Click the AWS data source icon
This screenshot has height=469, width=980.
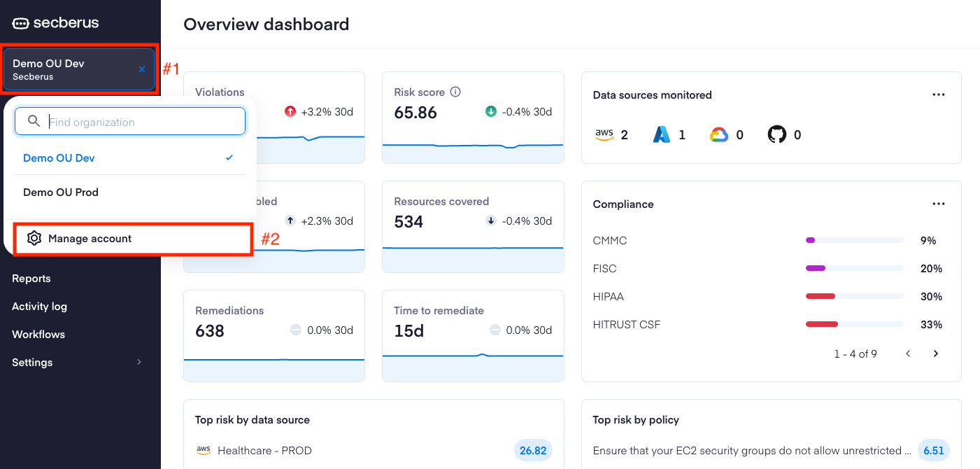pyautogui.click(x=604, y=134)
